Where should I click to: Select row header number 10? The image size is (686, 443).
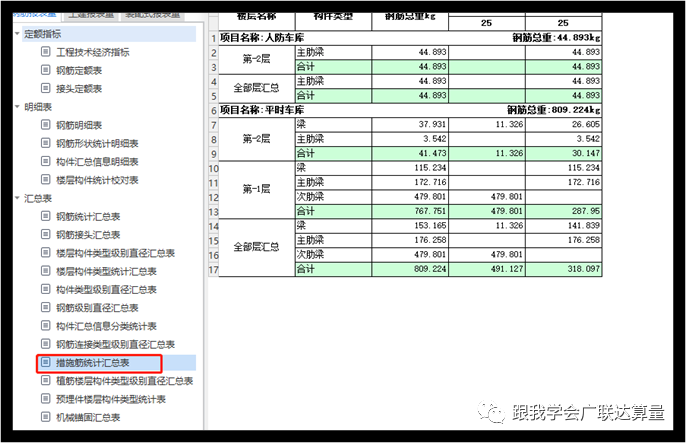pos(214,168)
